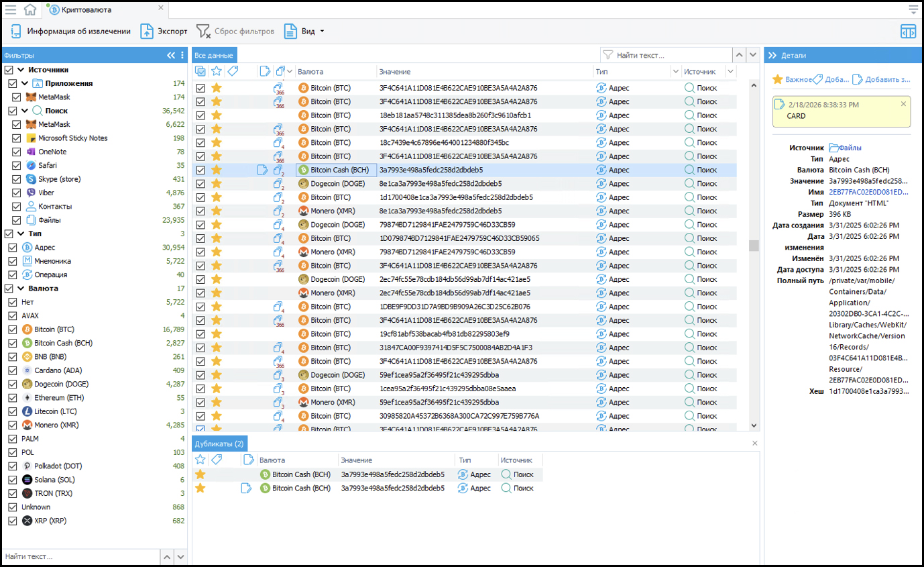Click the Monero (XMR) icon in the Валюта filter
This screenshot has height=567, width=924.
(27, 425)
